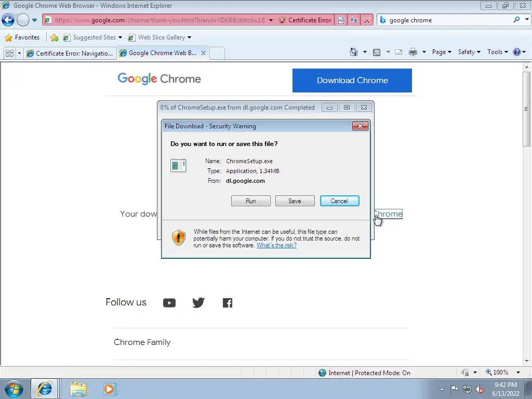Open the Tools menu
Viewport: 532px width, 399px height.
coord(497,52)
